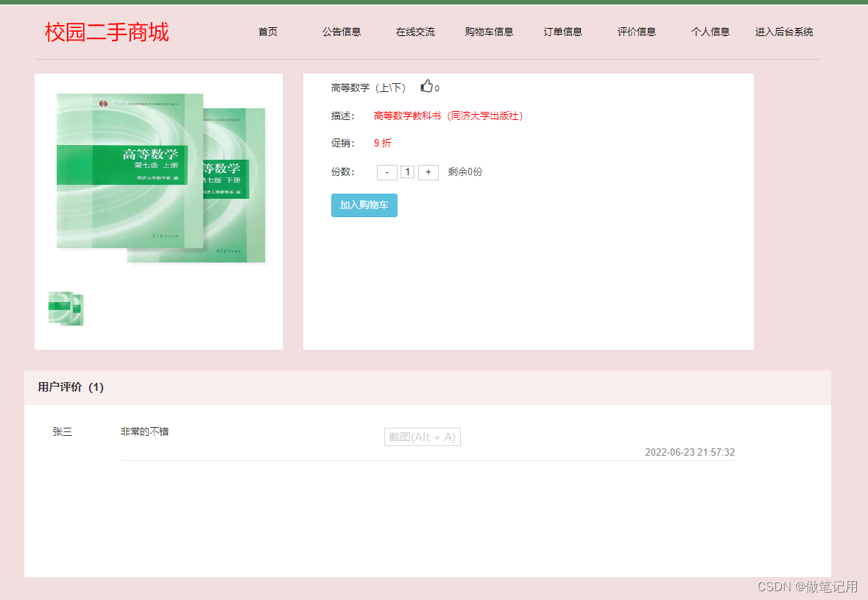Select the small book thumbnail image
This screenshot has height=600, width=868.
point(66,308)
